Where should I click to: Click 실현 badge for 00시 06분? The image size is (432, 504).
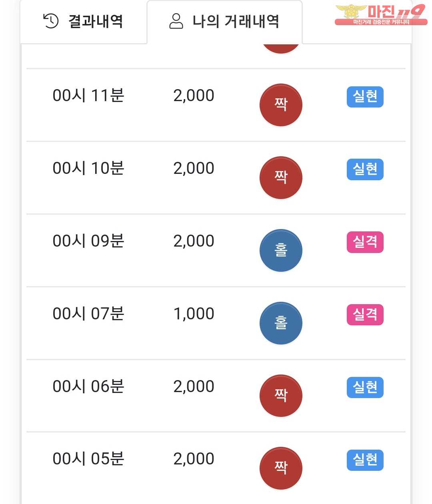tap(365, 387)
